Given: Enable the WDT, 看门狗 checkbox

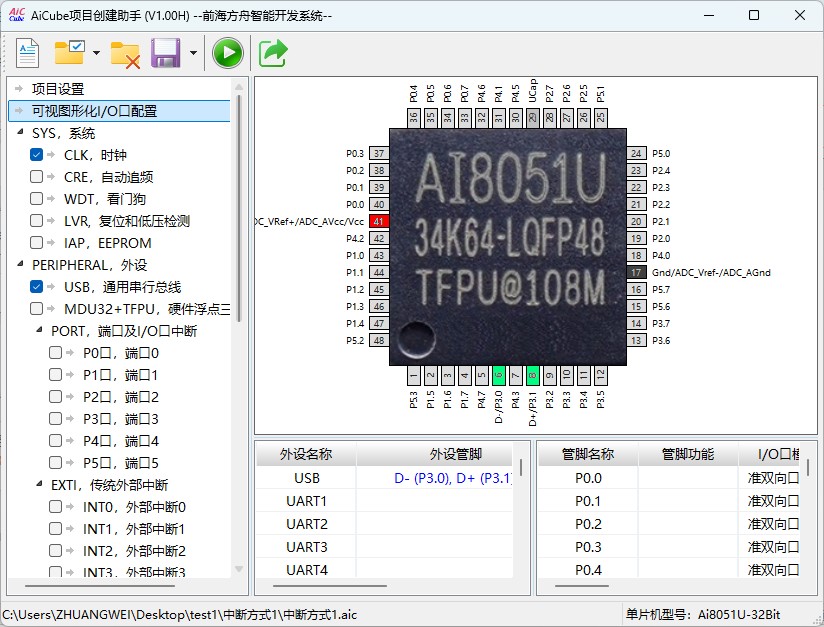Looking at the screenshot, I should coord(36,199).
